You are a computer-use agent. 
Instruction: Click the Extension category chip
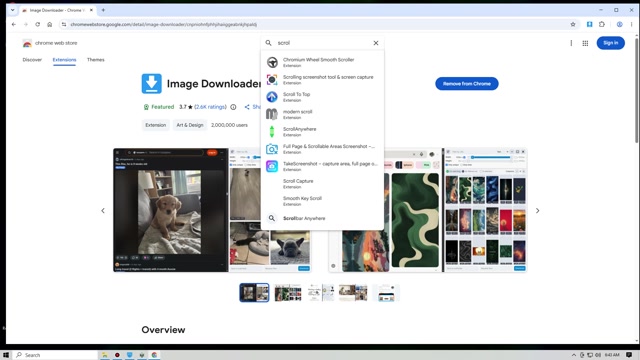(156, 125)
